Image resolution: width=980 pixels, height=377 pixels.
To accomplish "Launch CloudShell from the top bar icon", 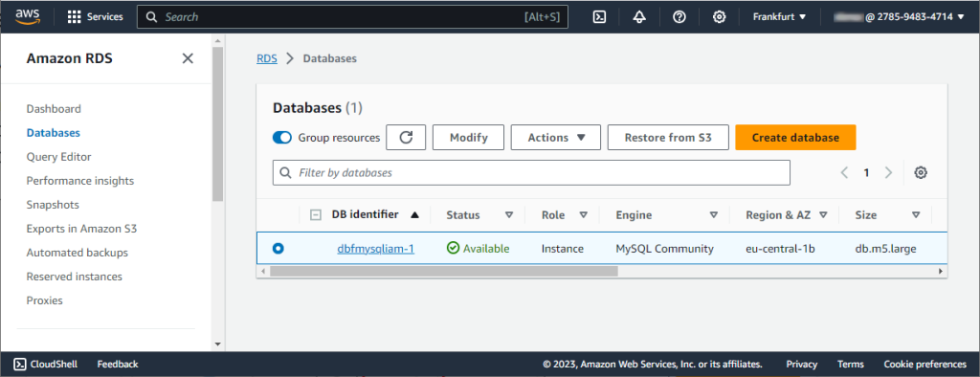I will (599, 17).
